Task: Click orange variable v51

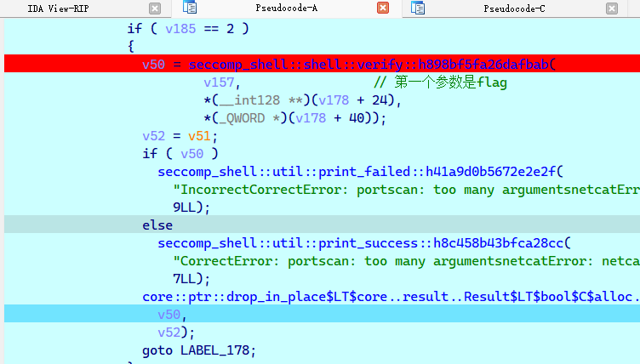Action: [199, 136]
